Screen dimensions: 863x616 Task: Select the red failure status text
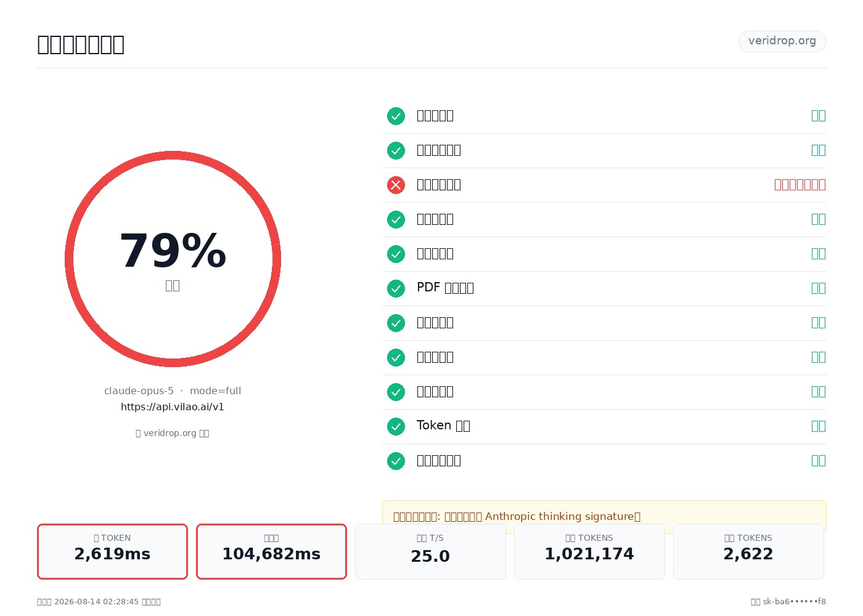[800, 185]
